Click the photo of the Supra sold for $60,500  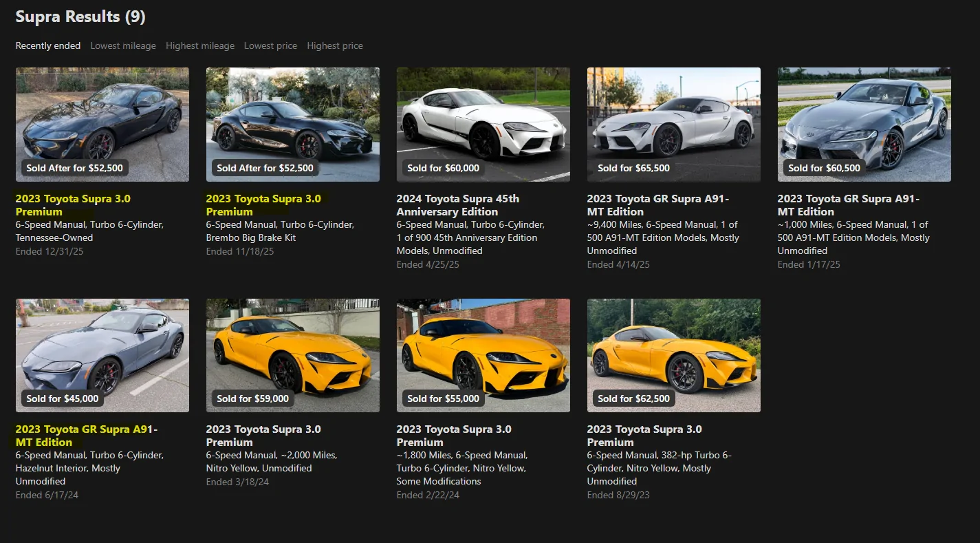(864, 125)
